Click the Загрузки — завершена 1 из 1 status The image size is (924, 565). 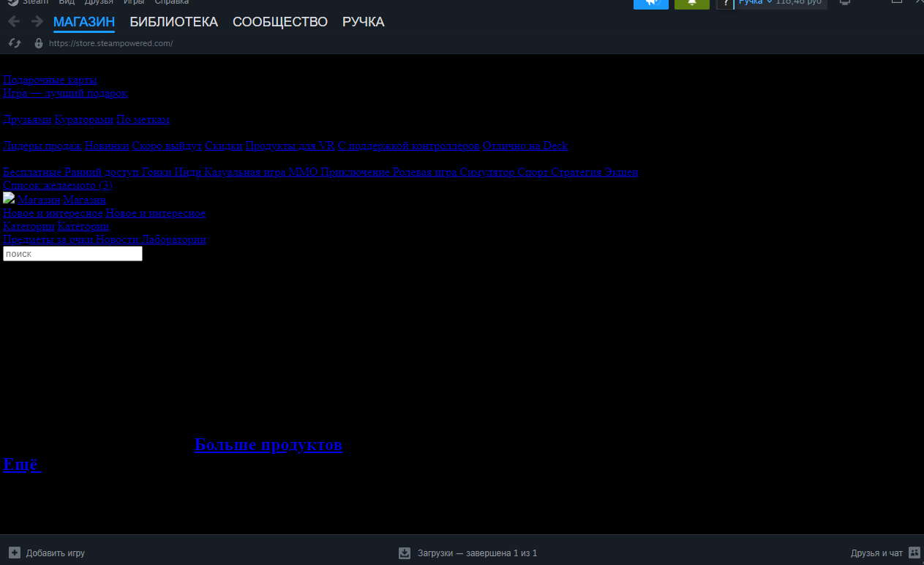[478, 553]
